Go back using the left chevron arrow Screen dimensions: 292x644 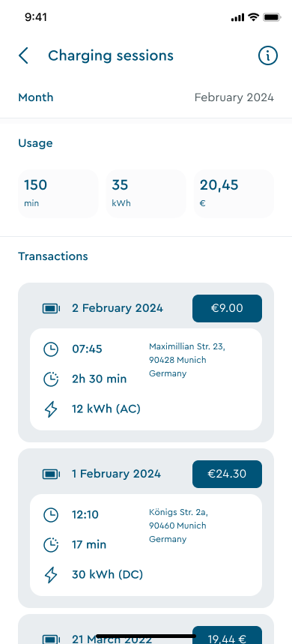point(23,55)
